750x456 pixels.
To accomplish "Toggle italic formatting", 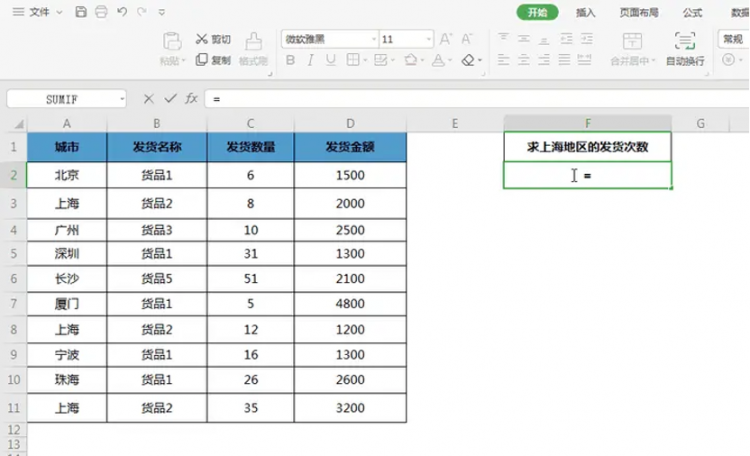I will [310, 60].
